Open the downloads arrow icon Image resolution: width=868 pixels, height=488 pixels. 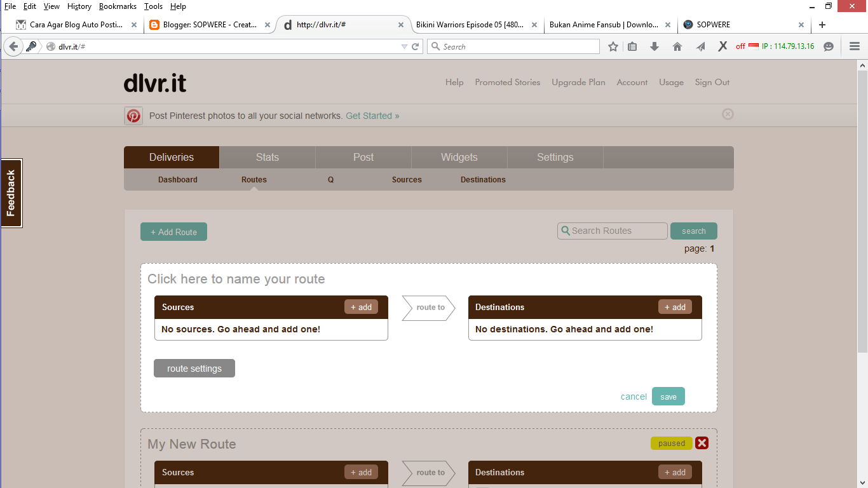[x=654, y=46]
